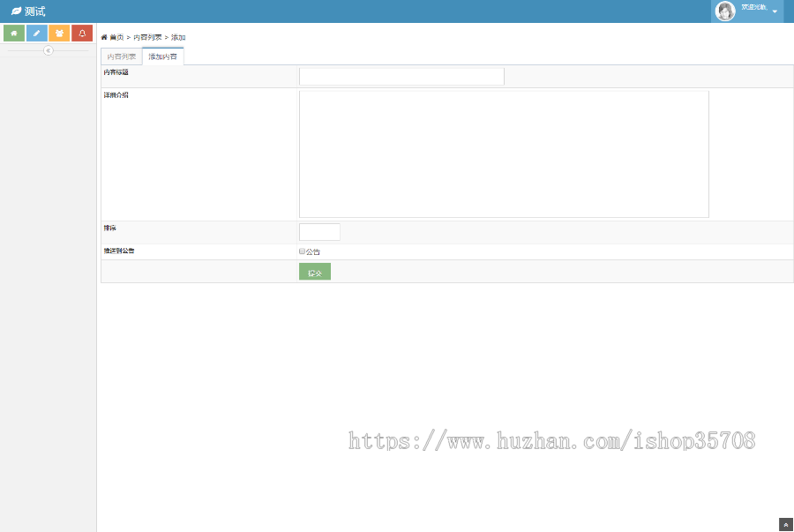Click the home icon in the breadcrumb

coord(104,37)
